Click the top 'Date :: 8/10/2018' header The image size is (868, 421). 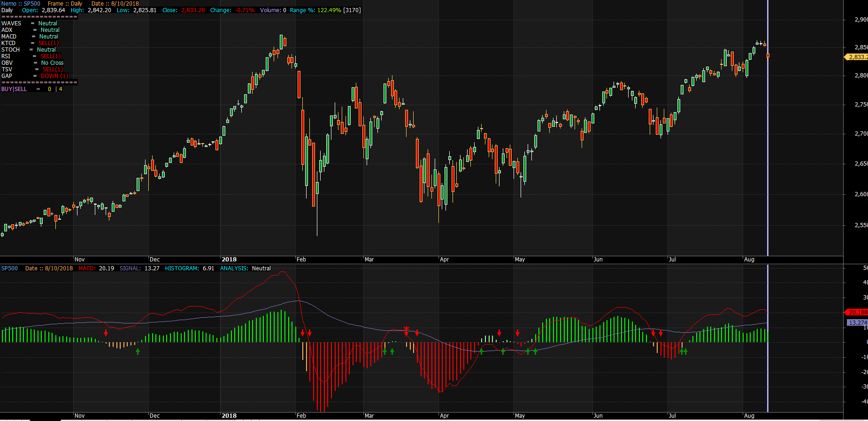pyautogui.click(x=115, y=3)
